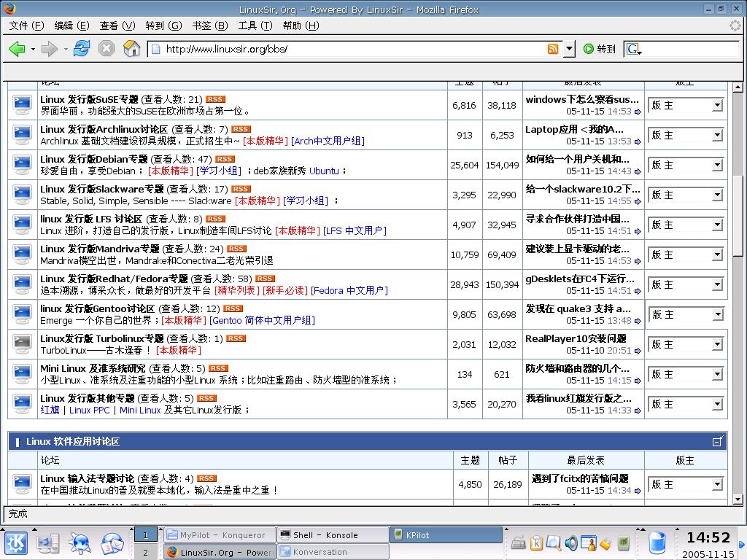Open last post arrow for SuSE row
The image size is (747, 560).
(638, 112)
